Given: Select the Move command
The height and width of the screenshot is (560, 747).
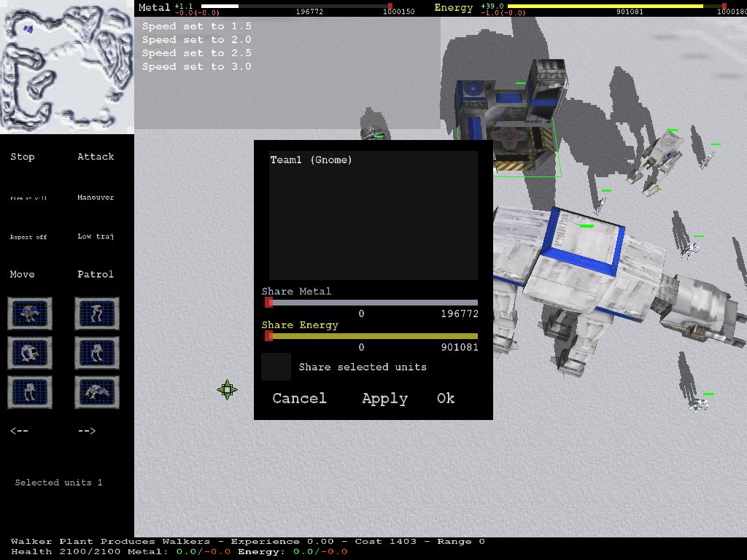Looking at the screenshot, I should pos(23,274).
